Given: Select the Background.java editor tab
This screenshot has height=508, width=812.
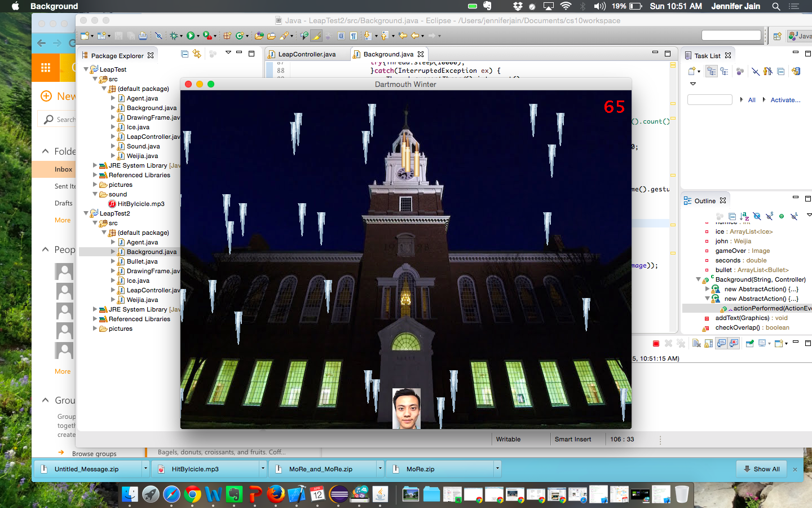Looking at the screenshot, I should click(x=388, y=54).
